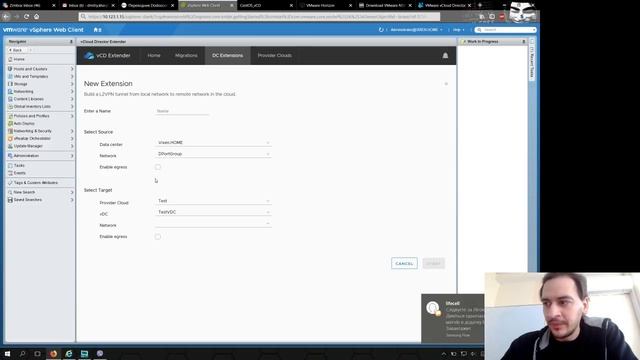The image size is (640, 360).
Task: Open the Provider Cloud dropdown
Action: click(x=213, y=201)
